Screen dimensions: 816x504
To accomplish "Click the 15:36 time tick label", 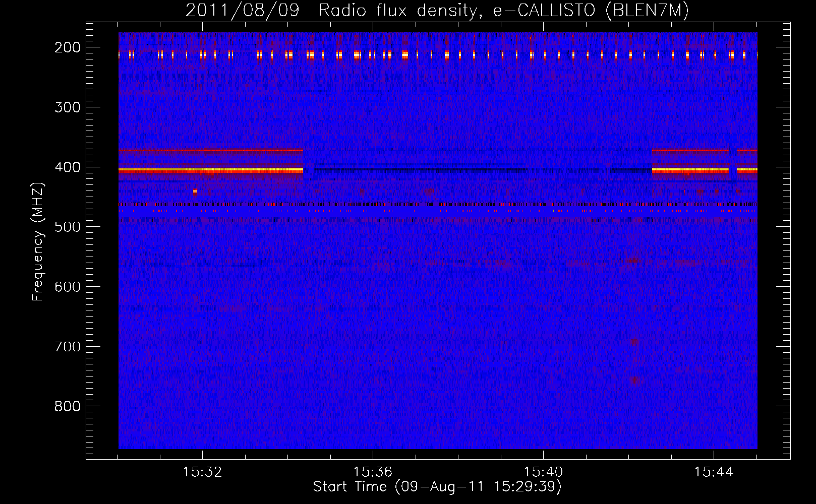I will tap(373, 472).
